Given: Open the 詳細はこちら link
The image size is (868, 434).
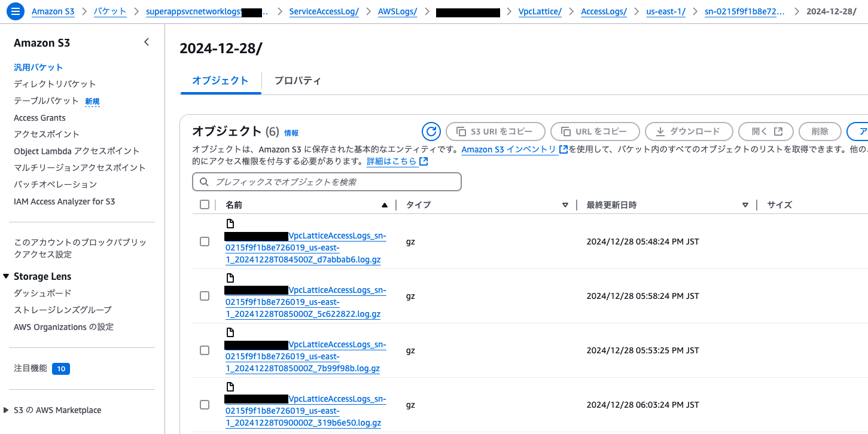Looking at the screenshot, I should pyautogui.click(x=392, y=161).
